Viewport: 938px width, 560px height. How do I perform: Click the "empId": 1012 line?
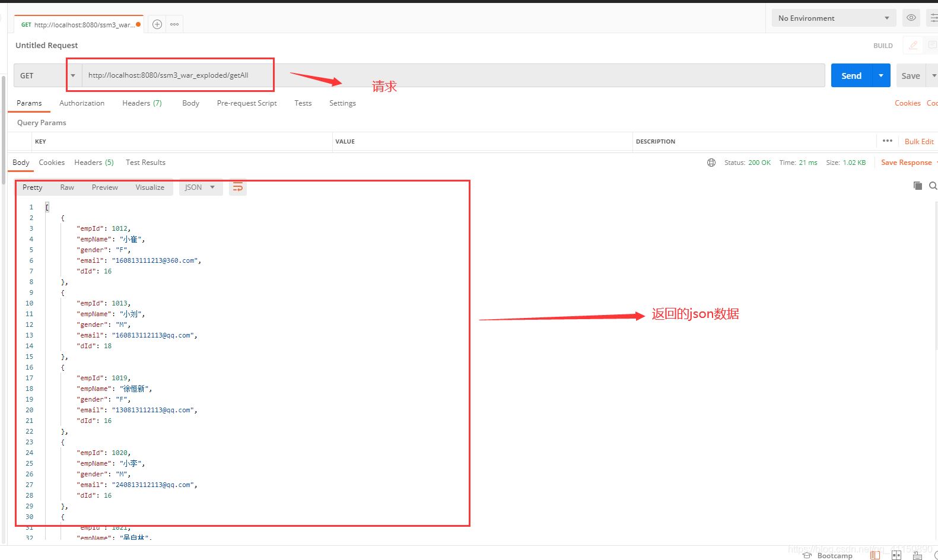click(103, 228)
